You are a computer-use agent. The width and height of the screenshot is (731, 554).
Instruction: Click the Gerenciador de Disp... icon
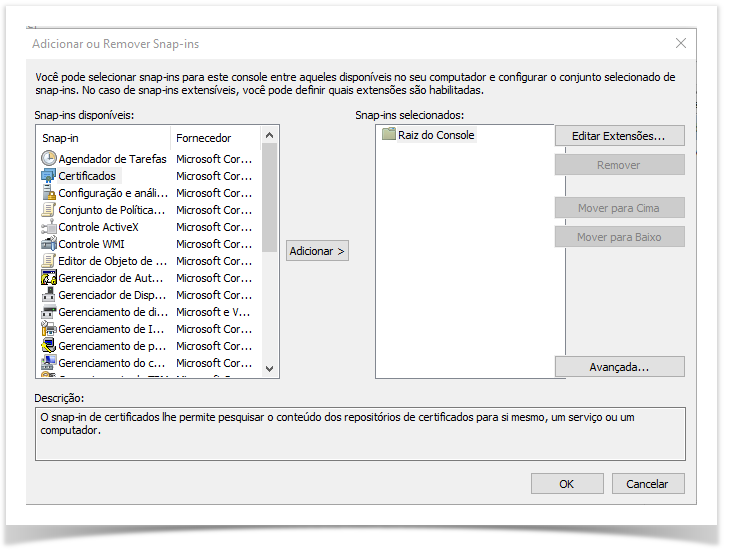coord(49,295)
